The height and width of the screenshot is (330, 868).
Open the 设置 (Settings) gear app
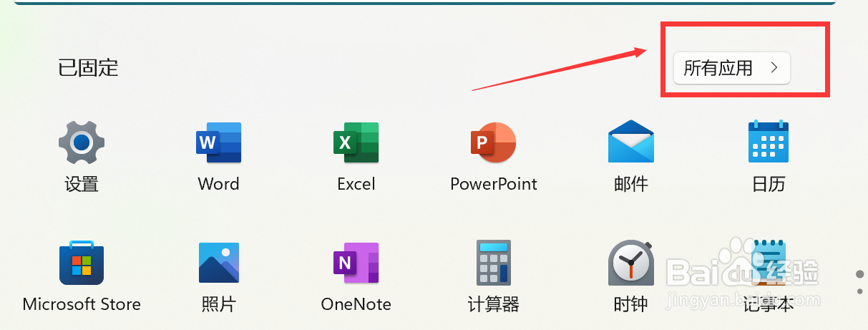tap(82, 142)
